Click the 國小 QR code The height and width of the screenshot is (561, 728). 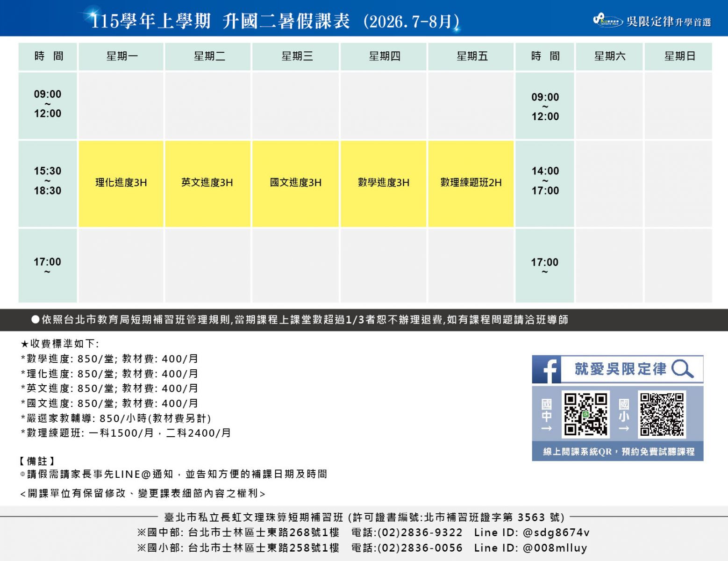[x=662, y=414]
